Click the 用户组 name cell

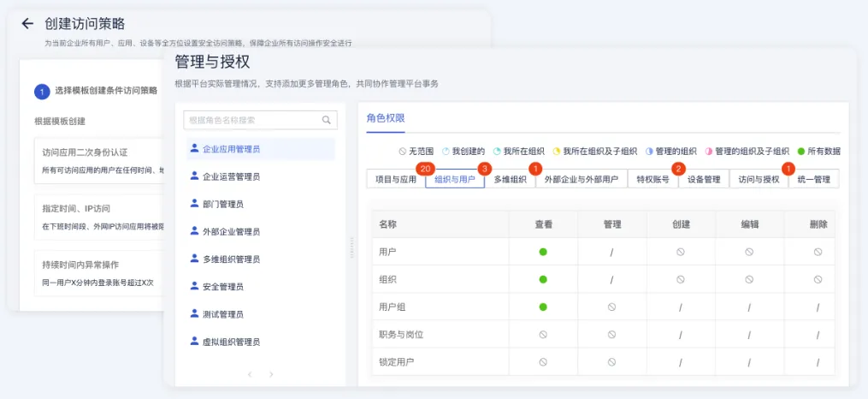pos(440,307)
